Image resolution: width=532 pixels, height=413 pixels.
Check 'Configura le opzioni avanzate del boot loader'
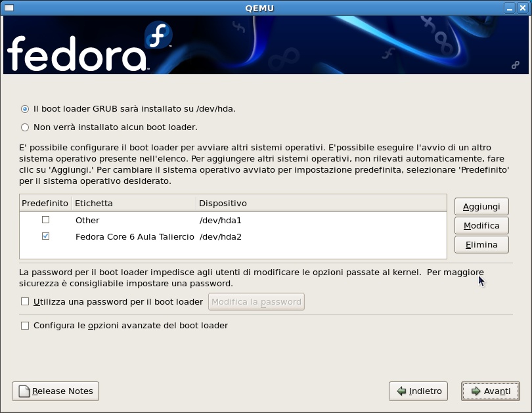25,326
